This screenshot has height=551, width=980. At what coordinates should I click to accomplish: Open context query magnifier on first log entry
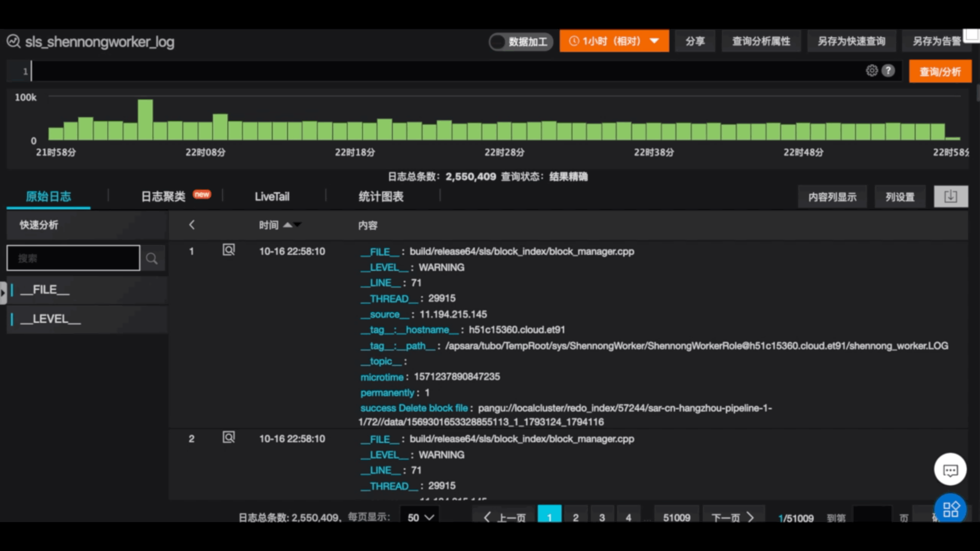coord(229,250)
